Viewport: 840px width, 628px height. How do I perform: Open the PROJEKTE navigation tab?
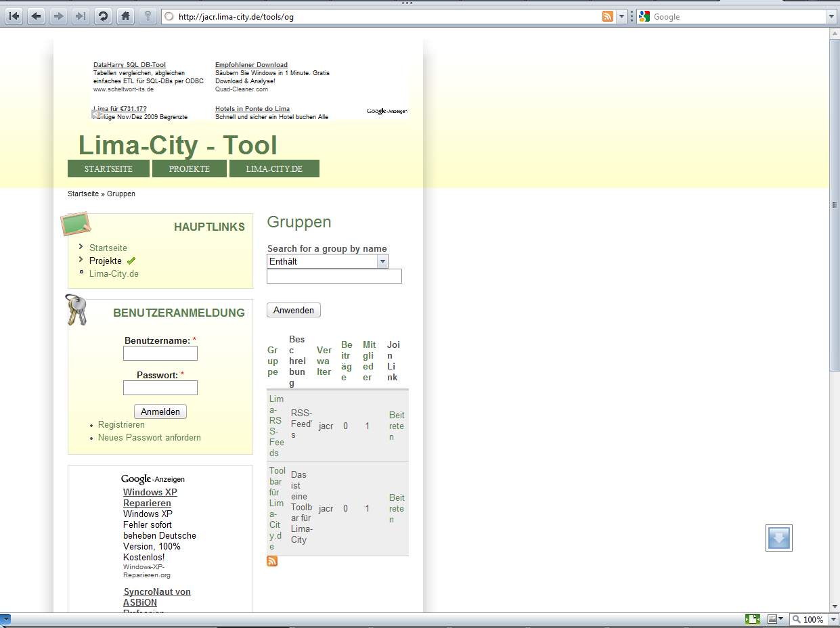tap(190, 169)
